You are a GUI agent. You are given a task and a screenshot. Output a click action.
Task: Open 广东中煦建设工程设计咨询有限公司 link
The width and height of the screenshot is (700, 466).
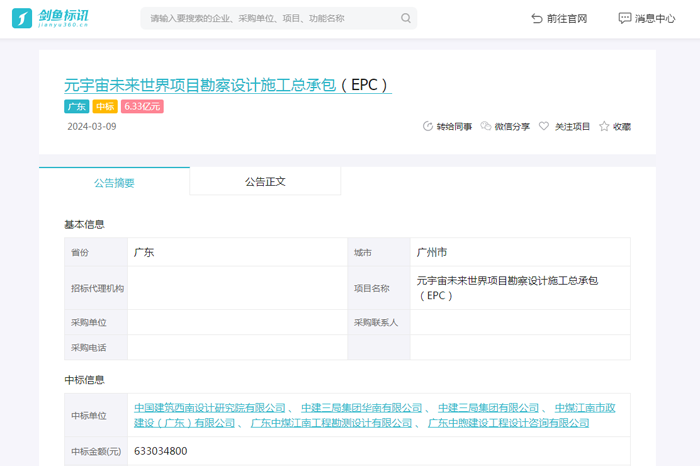(x=509, y=423)
